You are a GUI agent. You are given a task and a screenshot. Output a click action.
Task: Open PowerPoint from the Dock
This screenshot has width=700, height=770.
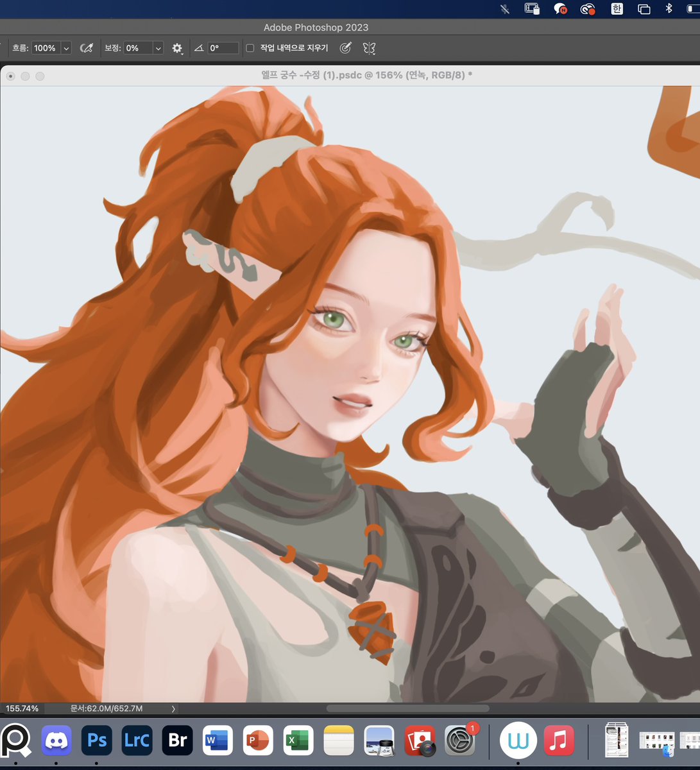pyautogui.click(x=259, y=740)
